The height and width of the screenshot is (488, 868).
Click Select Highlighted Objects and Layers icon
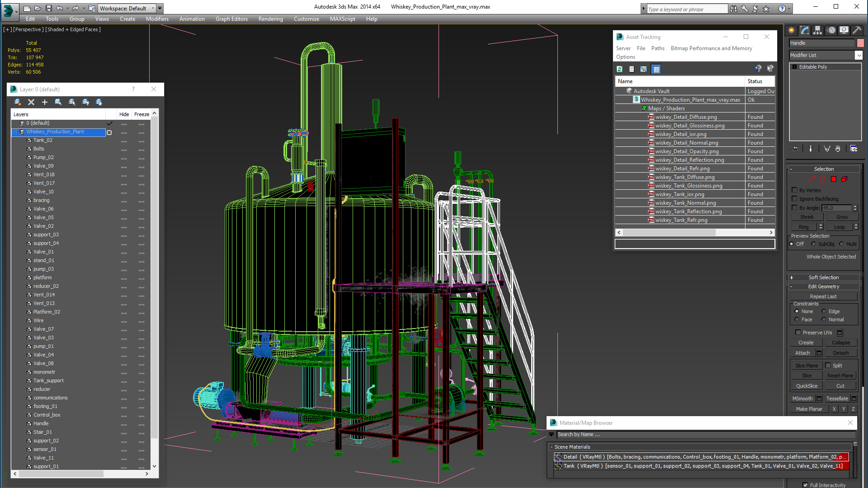coord(58,102)
